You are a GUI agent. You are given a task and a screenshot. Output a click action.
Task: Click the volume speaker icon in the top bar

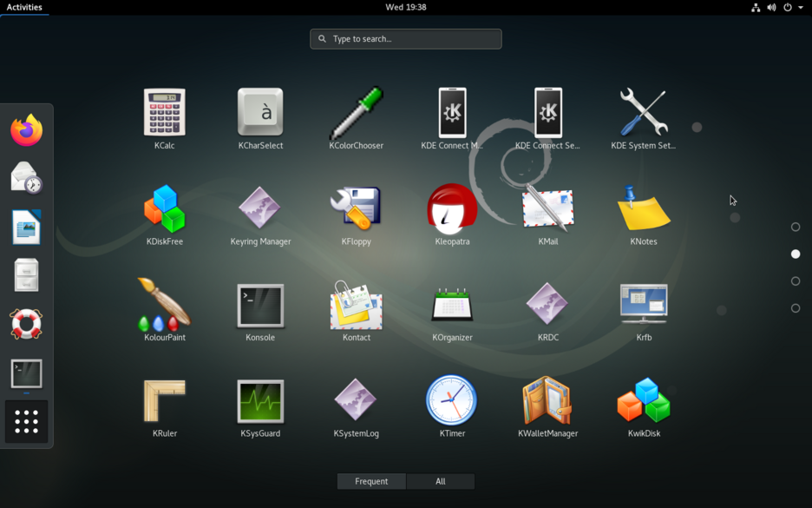pyautogui.click(x=771, y=7)
